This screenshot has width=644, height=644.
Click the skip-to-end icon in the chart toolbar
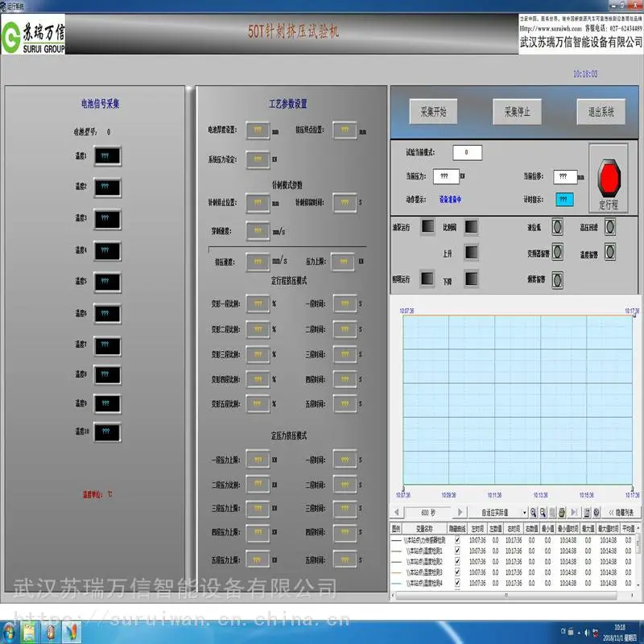pos(574,512)
